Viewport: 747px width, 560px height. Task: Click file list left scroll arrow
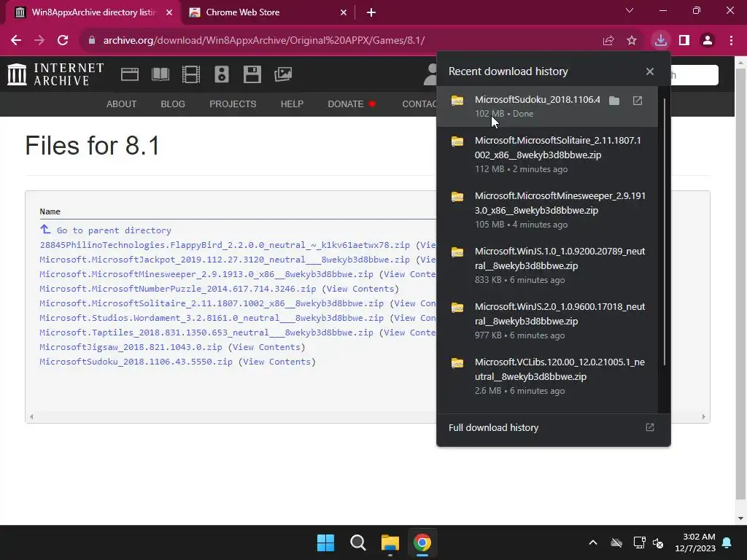(x=31, y=416)
